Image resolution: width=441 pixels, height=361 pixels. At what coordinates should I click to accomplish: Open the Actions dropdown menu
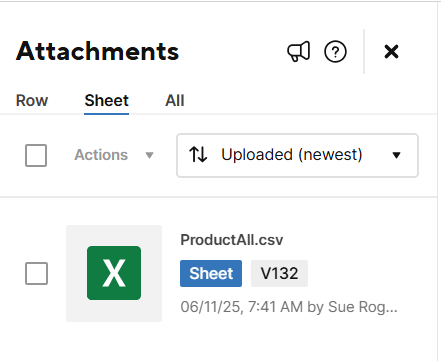point(113,155)
